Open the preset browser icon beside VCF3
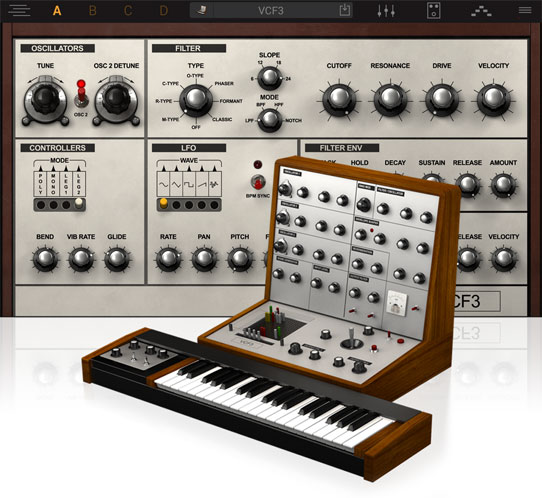Screen dimensions: 542x498 [202, 10]
